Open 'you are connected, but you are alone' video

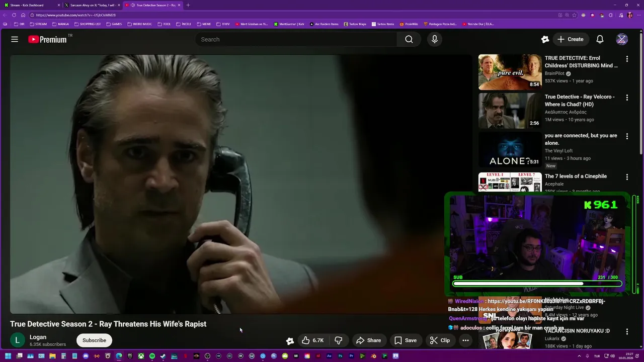581,139
